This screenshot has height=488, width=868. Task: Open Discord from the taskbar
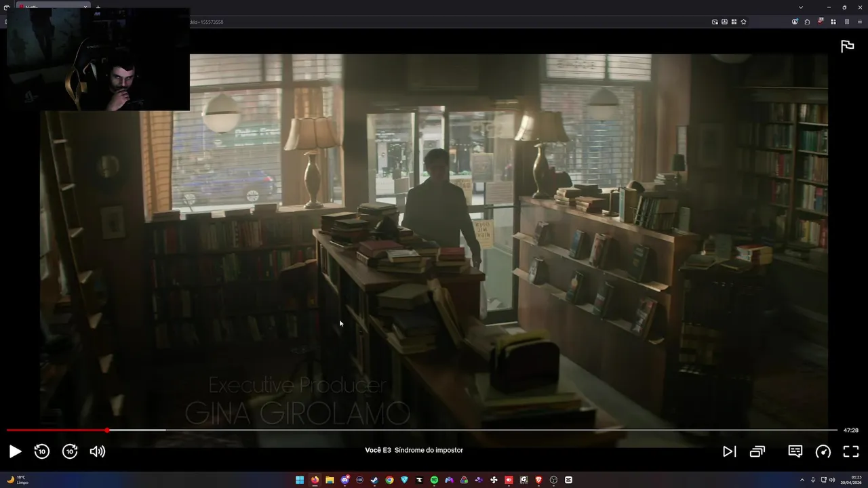345,480
